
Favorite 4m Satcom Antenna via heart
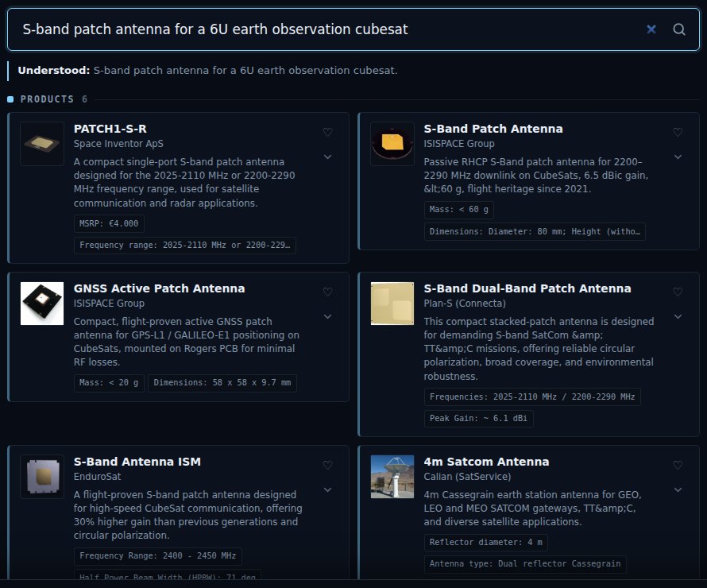(x=678, y=465)
